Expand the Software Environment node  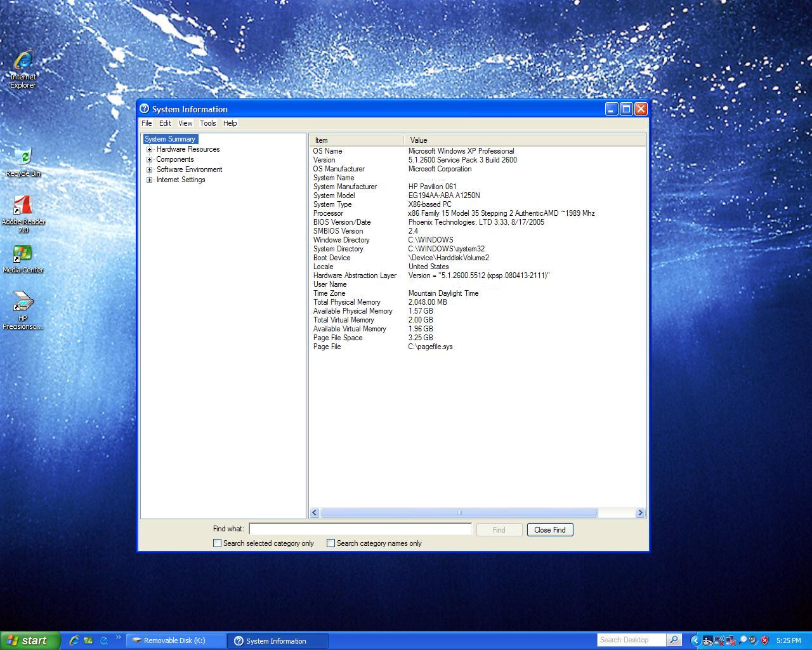(150, 170)
